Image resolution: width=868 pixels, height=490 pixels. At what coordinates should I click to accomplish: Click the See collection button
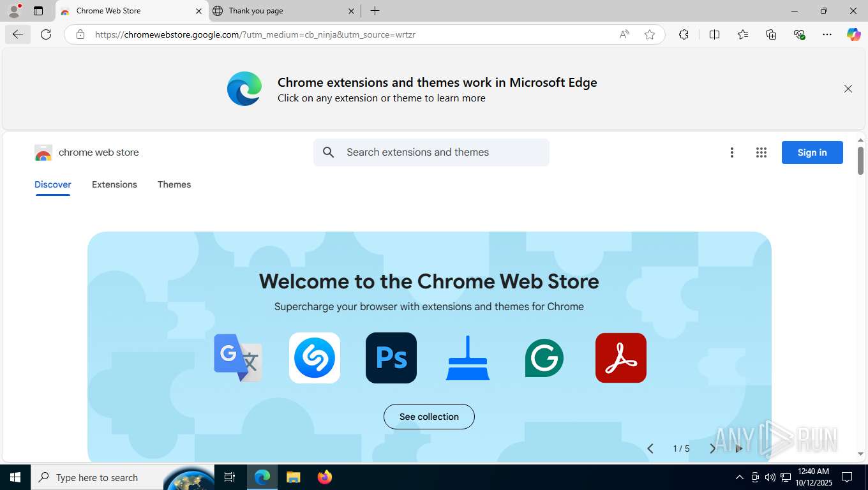pos(429,417)
